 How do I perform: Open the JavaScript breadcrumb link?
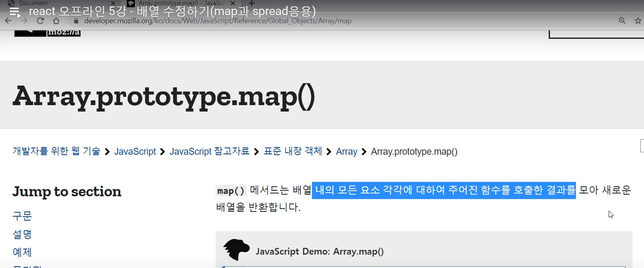tap(135, 151)
